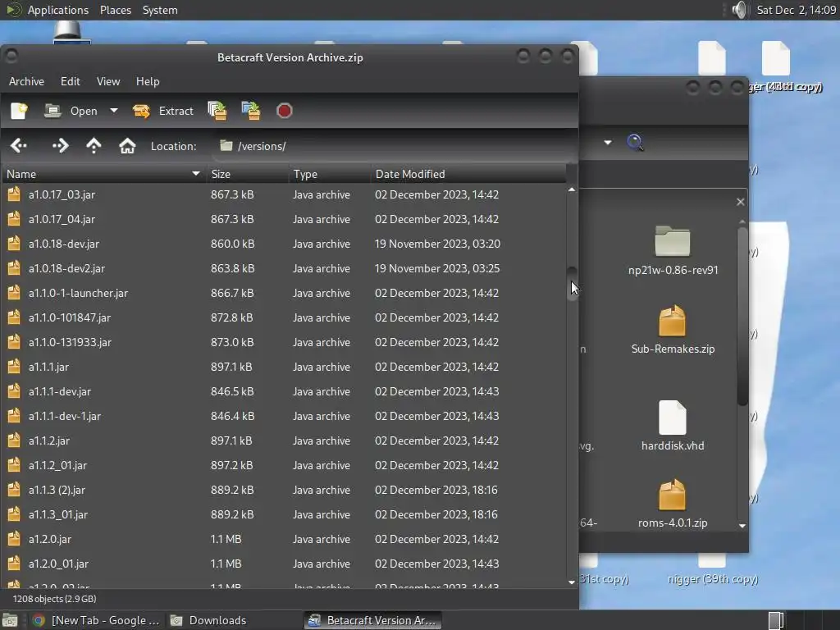
Task: Click the show desktop icon in taskbar
Action: (10, 620)
